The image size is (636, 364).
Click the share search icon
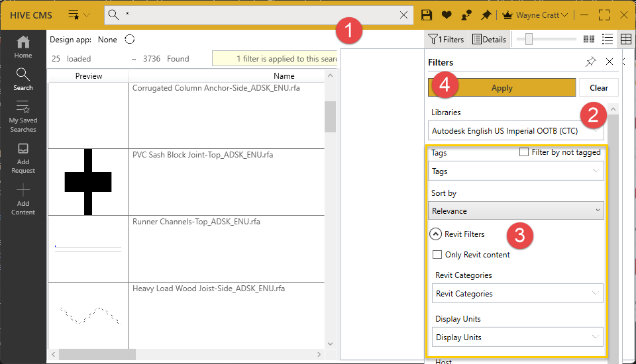point(466,15)
